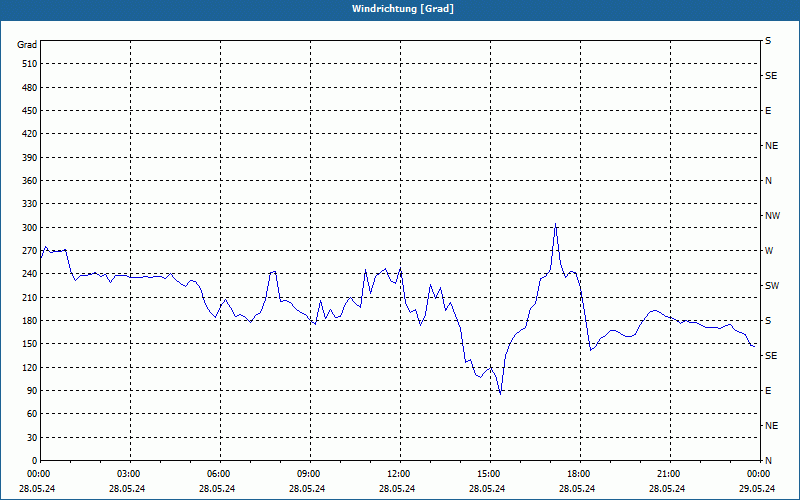Select the 120 y-axis value
Image resolution: width=800 pixels, height=500 pixels.
30,367
